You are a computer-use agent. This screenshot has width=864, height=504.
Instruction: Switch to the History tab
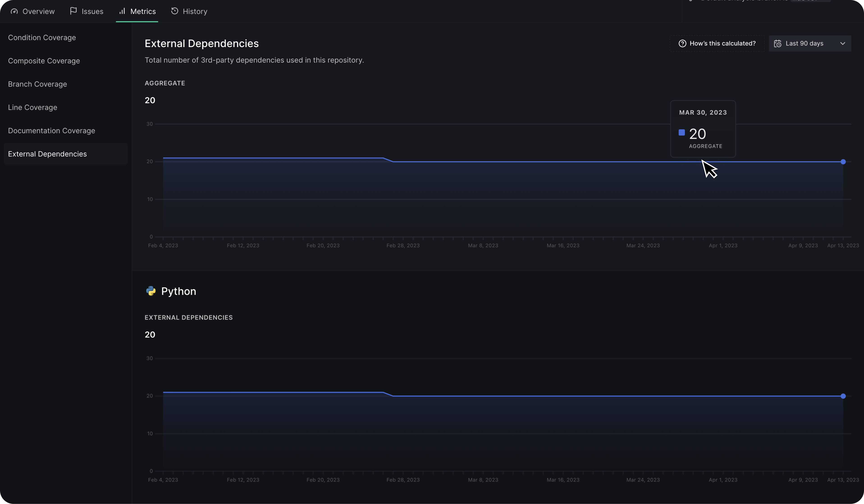[x=195, y=11]
